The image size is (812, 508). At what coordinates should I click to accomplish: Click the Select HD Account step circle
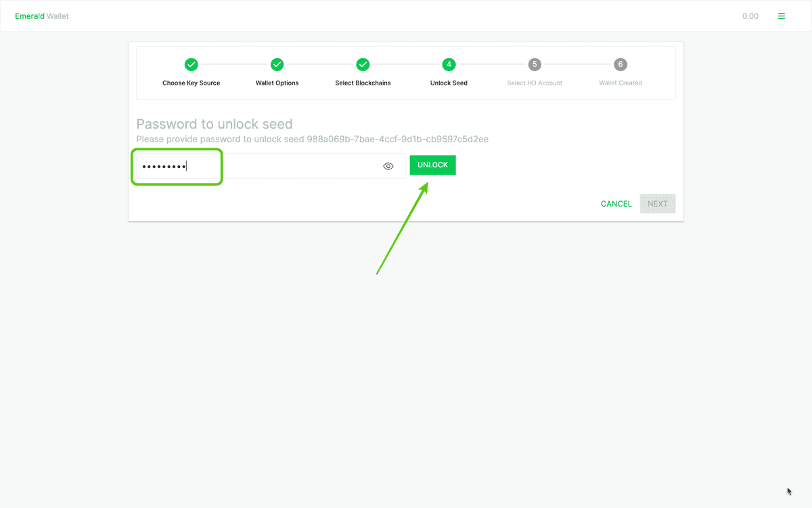(x=535, y=64)
